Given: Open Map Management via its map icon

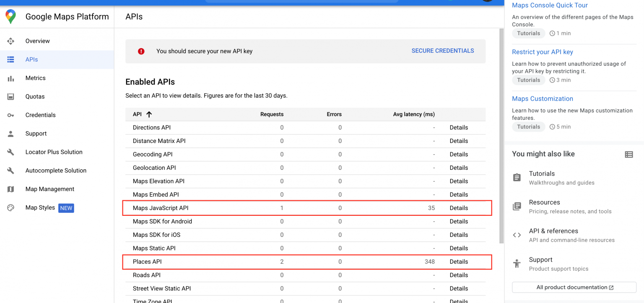Looking at the screenshot, I should (10, 189).
